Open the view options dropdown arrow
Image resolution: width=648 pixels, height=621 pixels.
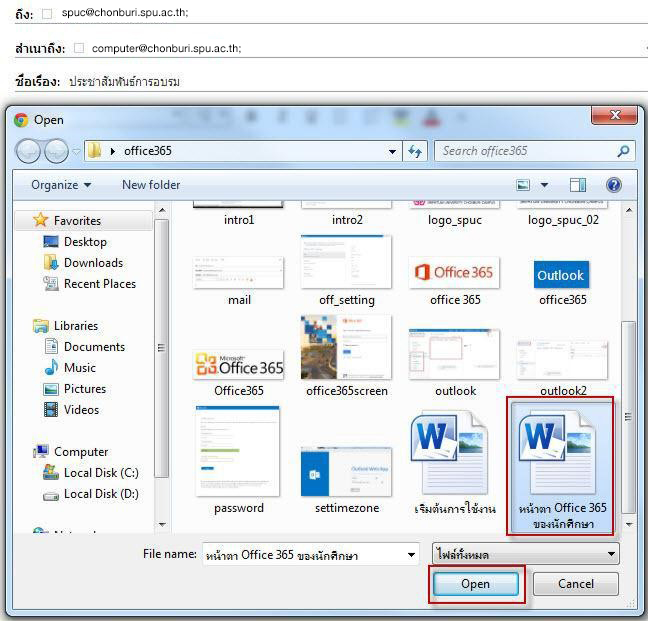click(545, 185)
